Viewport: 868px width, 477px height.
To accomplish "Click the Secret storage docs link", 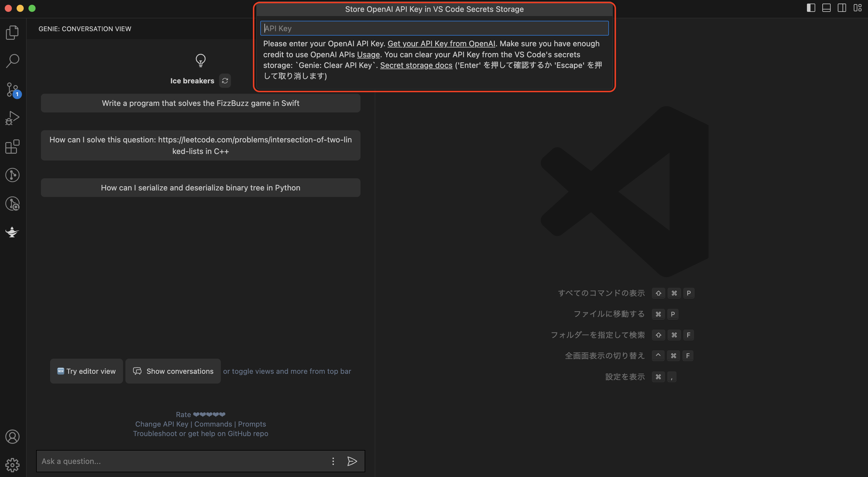I will (x=416, y=65).
